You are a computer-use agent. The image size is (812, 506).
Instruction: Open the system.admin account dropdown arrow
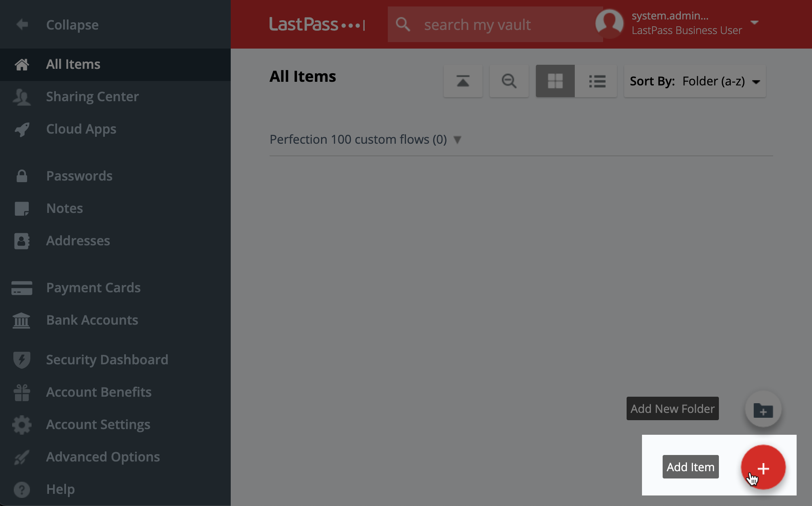754,22
